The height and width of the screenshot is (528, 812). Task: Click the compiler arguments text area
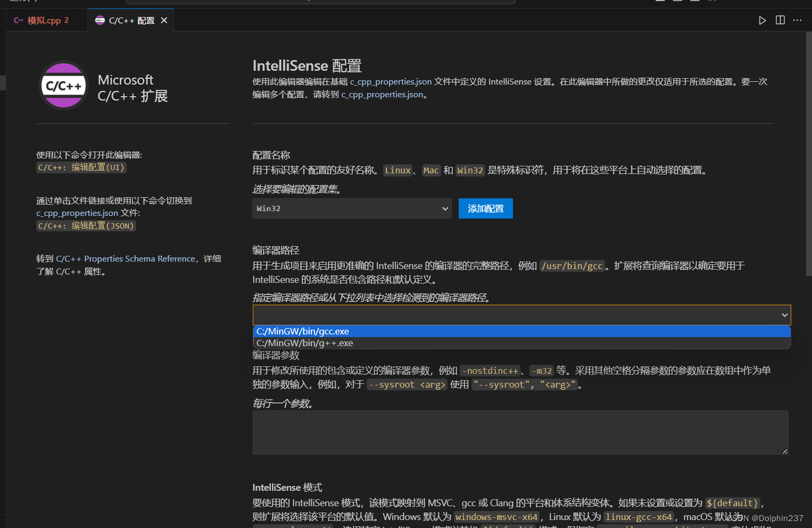[520, 432]
